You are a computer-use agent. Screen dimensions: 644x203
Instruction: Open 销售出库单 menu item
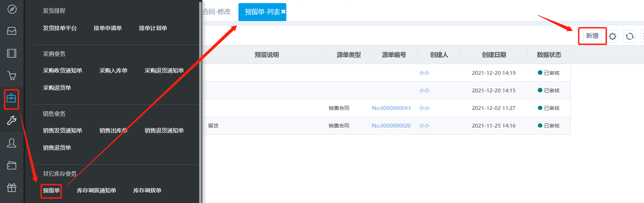[113, 131]
